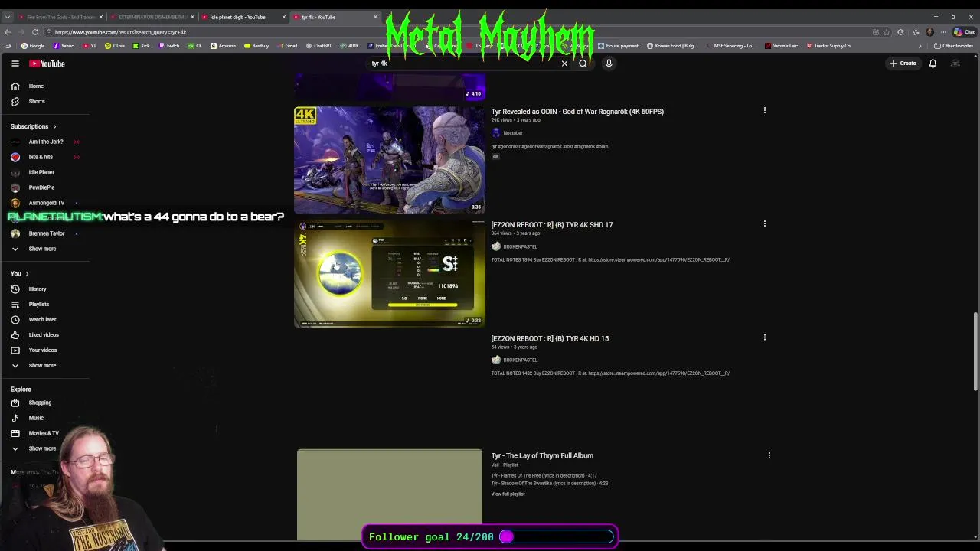Open the Nootober channel avatar
Image resolution: width=980 pixels, height=551 pixels.
pyautogui.click(x=496, y=132)
